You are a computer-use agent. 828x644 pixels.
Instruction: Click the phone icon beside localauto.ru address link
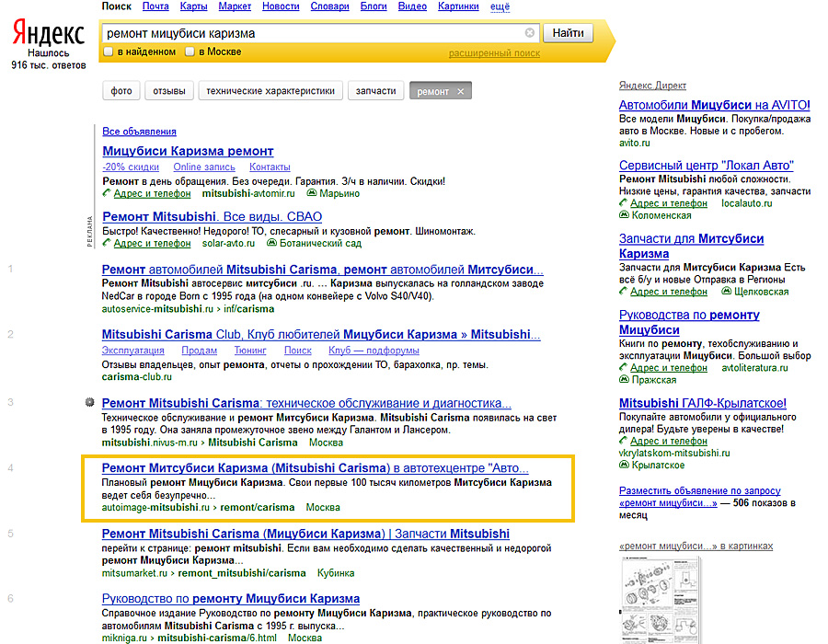pyautogui.click(x=623, y=202)
